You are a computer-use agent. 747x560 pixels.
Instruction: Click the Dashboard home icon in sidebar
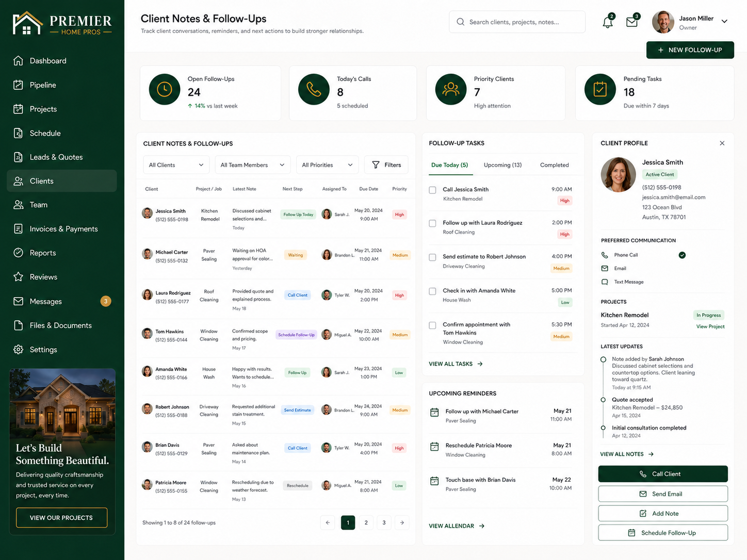[19, 61]
